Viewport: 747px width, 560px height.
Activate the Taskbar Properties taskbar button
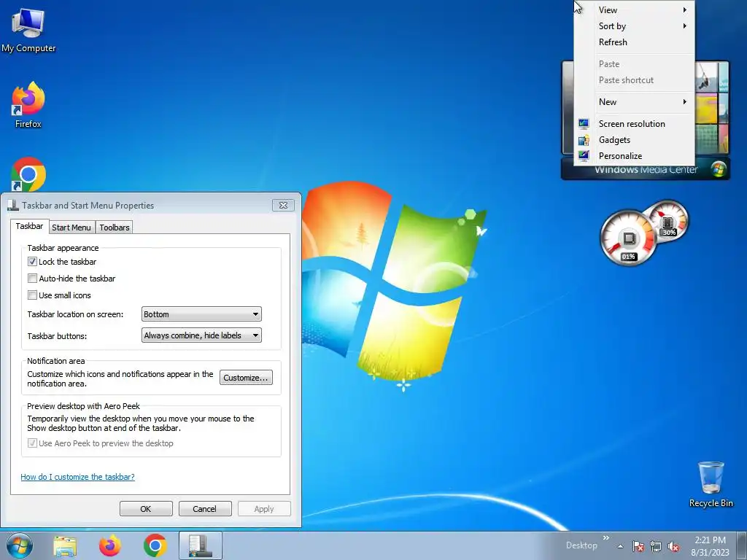pyautogui.click(x=201, y=545)
